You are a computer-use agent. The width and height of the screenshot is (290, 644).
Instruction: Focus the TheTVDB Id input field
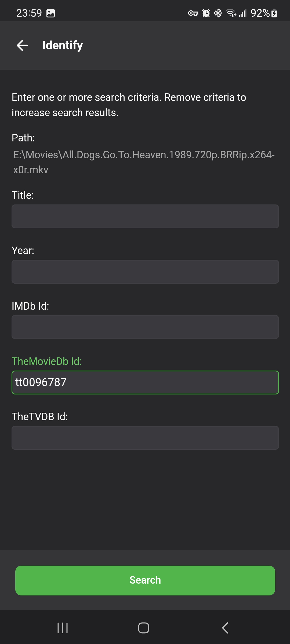coord(145,438)
